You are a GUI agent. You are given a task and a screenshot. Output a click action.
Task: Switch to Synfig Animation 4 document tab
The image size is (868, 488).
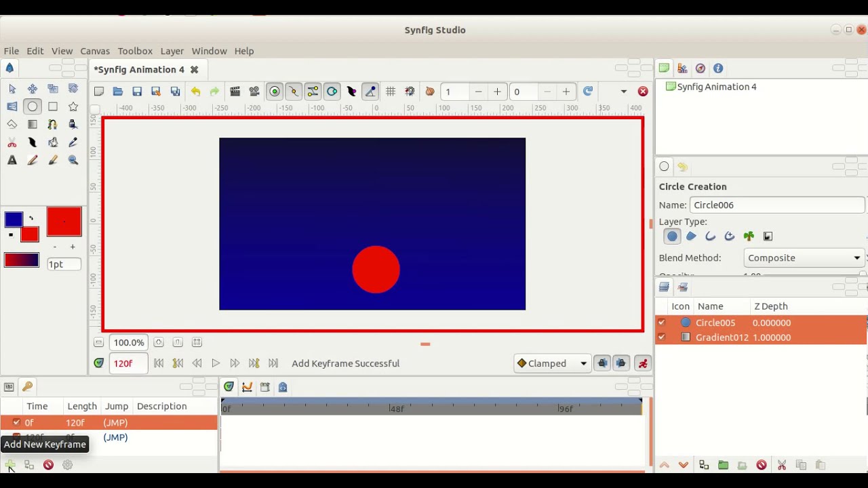click(139, 69)
